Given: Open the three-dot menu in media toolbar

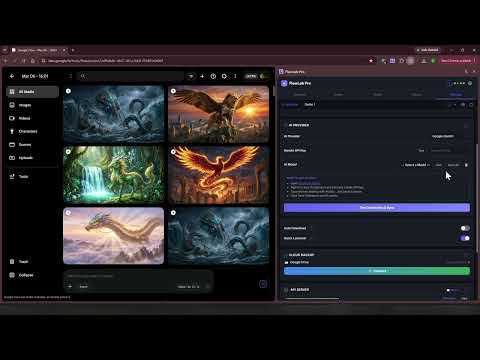Looking at the screenshot, I should pos(235,76).
